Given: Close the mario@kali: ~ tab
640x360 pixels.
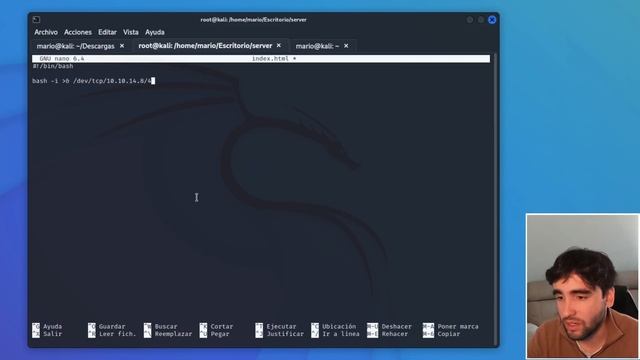Looking at the screenshot, I should pyautogui.click(x=346, y=46).
